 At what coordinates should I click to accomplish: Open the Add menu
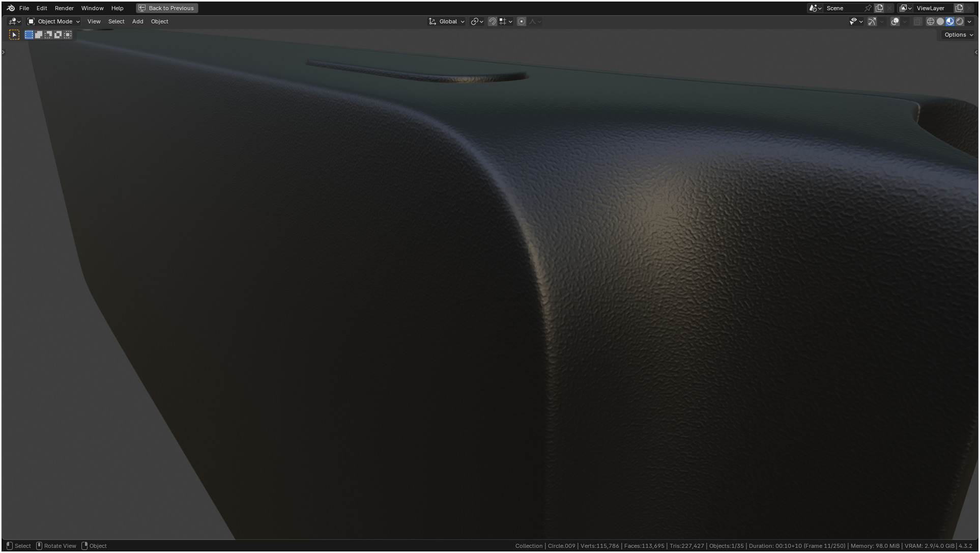[137, 21]
